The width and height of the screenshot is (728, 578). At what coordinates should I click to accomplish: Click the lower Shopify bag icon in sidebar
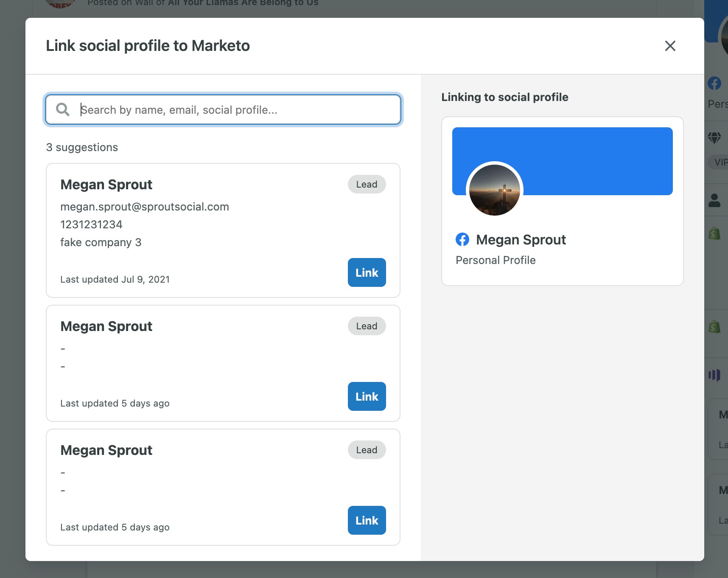click(x=715, y=327)
